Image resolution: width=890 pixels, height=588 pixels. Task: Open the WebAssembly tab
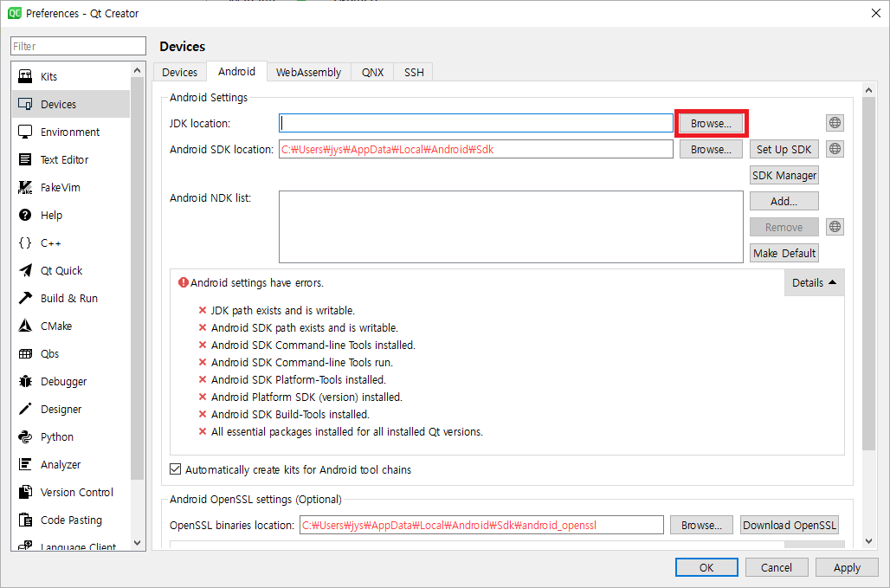click(x=309, y=72)
